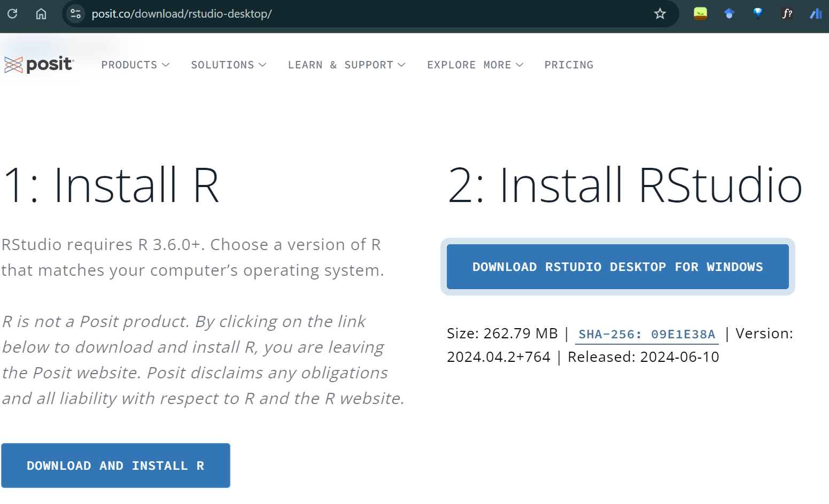Viewport: 829px width, 504px height.
Task: Expand the Solutions menu
Action: [229, 65]
